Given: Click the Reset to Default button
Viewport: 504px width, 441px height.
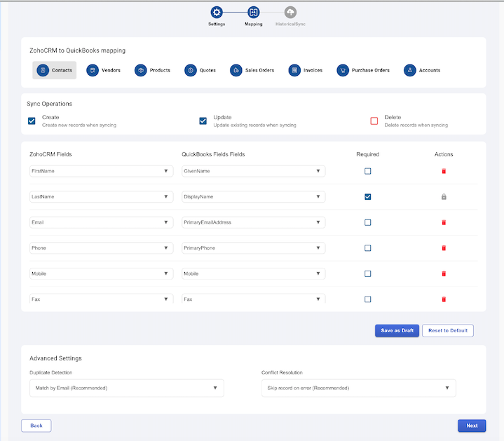Looking at the screenshot, I should coord(448,330).
